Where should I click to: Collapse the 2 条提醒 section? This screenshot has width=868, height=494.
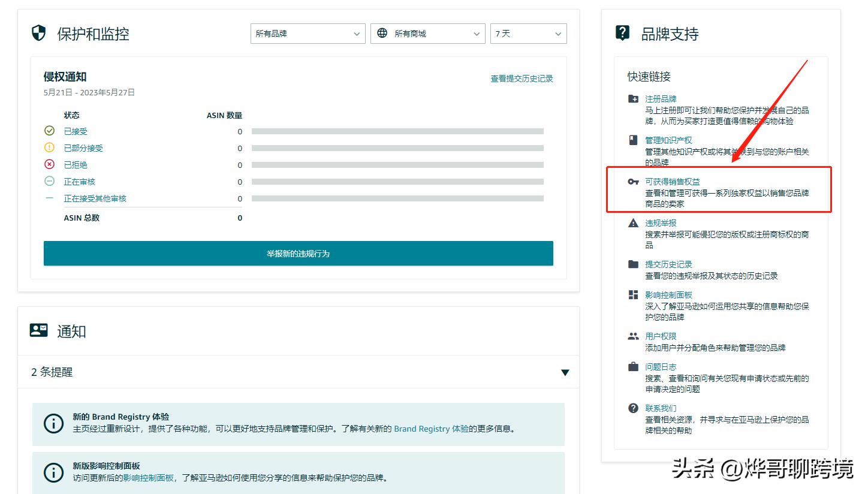(564, 372)
